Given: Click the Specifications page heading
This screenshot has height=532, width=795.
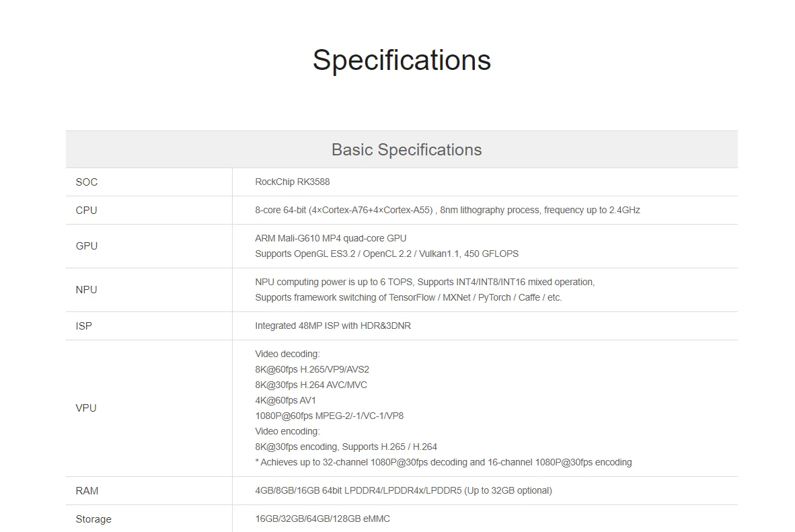Looking at the screenshot, I should (x=402, y=60).
